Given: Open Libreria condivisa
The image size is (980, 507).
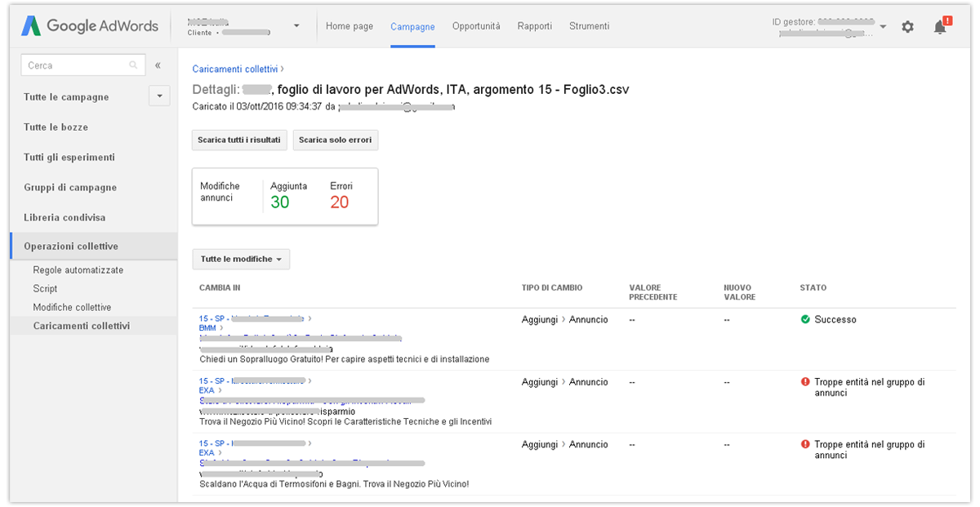Looking at the screenshot, I should point(65,218).
